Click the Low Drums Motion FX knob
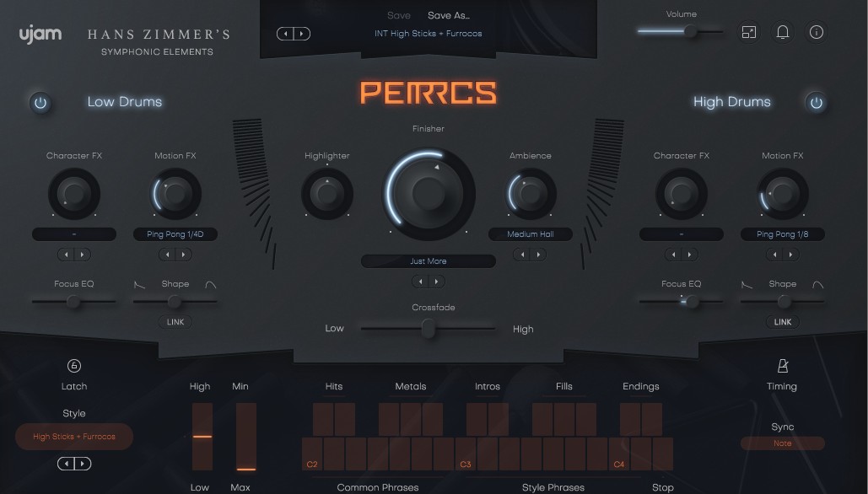 pos(175,194)
